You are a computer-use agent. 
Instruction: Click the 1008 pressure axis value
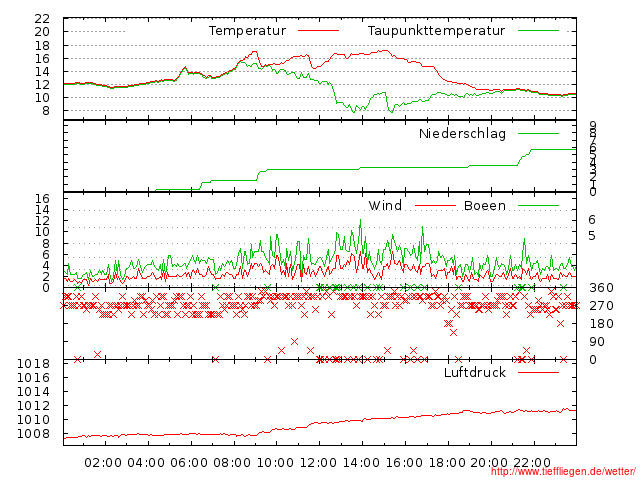(x=33, y=433)
